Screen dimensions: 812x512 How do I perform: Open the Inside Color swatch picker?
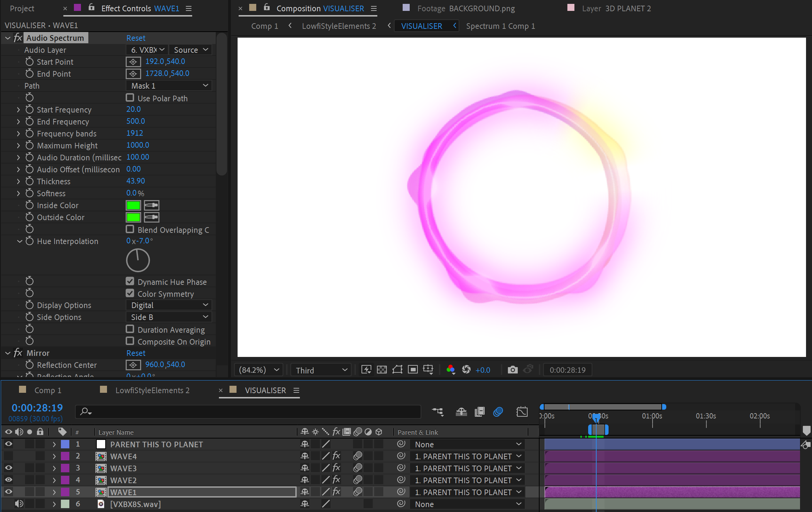[x=133, y=205]
